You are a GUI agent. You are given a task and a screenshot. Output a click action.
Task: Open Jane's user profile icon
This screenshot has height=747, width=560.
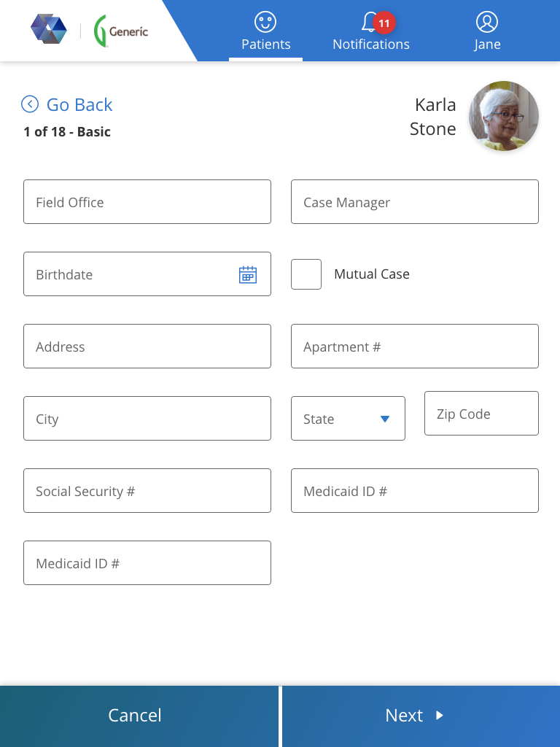[x=486, y=22]
